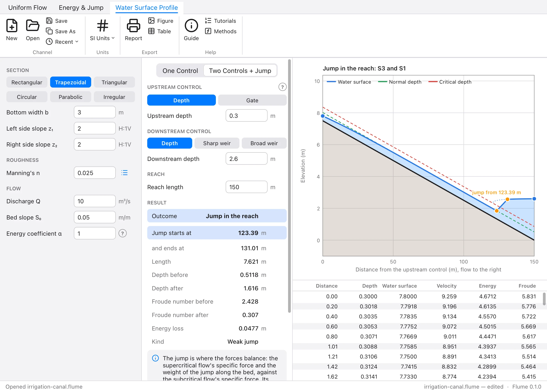Image resolution: width=547 pixels, height=392 pixels.
Task: Switch upstream control to Gate
Action: pyautogui.click(x=252, y=100)
